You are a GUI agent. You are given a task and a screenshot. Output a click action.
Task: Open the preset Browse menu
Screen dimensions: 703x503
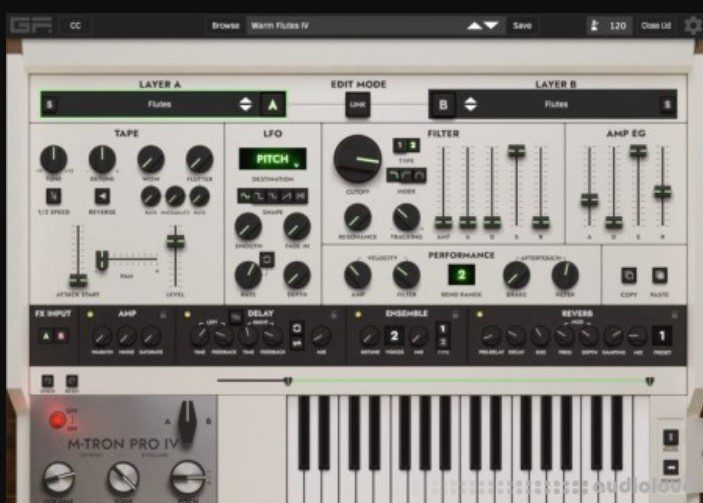[x=226, y=26]
